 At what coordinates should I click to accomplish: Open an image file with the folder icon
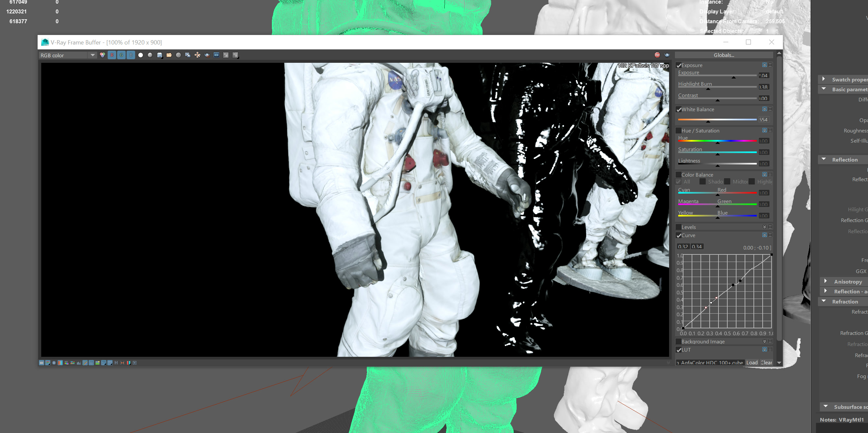click(169, 55)
